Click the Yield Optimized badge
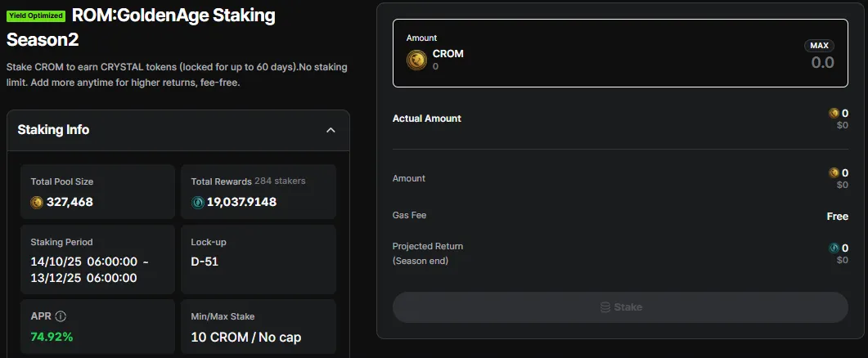This screenshot has height=358, width=868. click(x=36, y=16)
